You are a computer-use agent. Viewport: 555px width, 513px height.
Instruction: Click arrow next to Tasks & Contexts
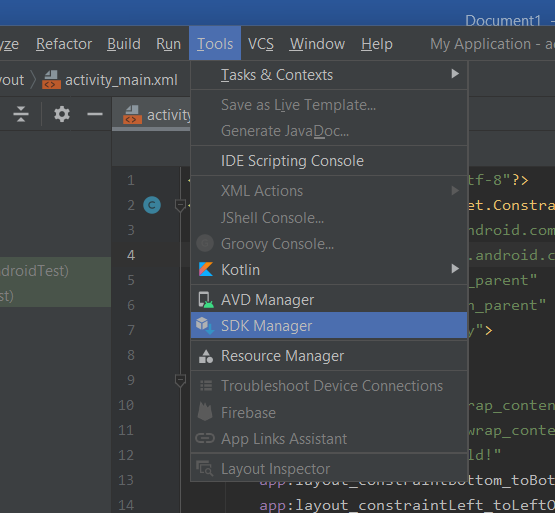pos(455,74)
